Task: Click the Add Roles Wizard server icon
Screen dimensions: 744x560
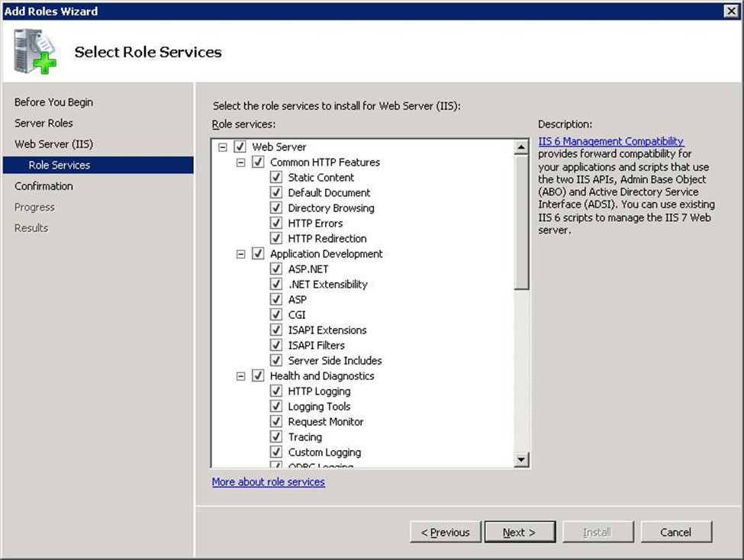Action: (x=34, y=52)
